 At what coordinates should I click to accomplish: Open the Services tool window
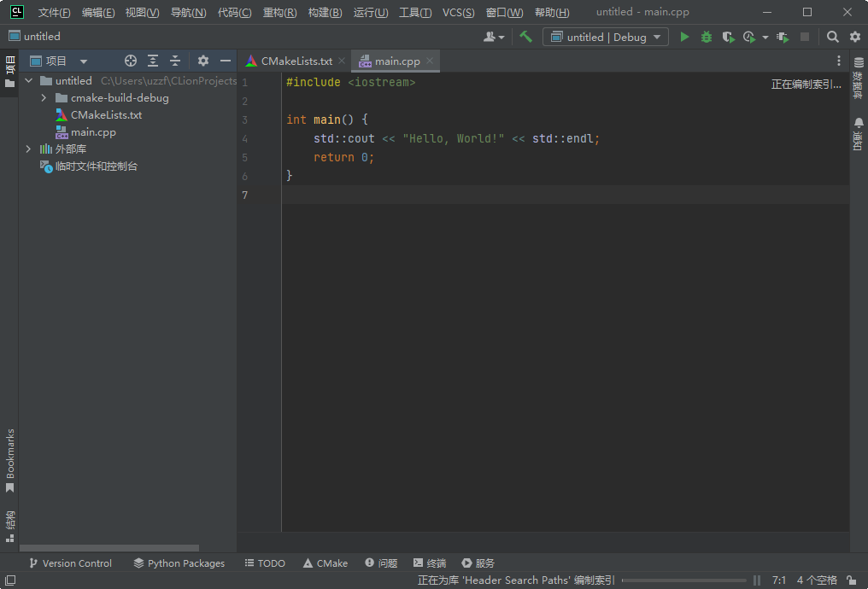pyautogui.click(x=478, y=563)
